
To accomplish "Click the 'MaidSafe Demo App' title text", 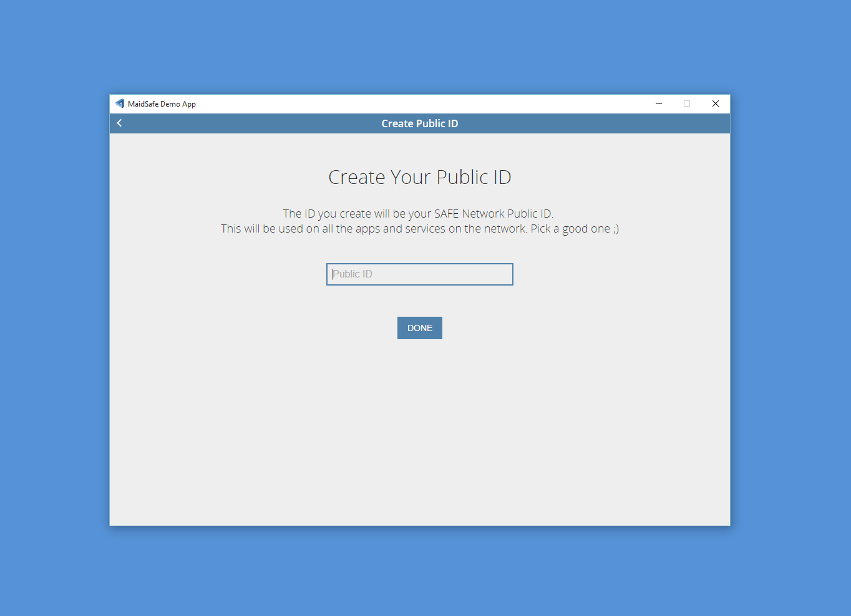I will pyautogui.click(x=162, y=104).
